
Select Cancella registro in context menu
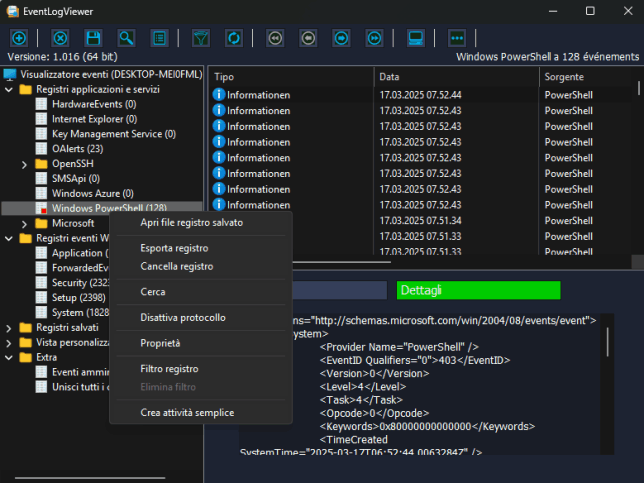pos(176,267)
